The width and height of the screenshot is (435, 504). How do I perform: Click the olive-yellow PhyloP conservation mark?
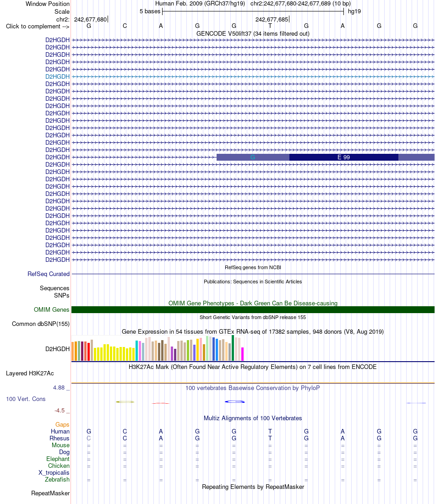tap(125, 402)
